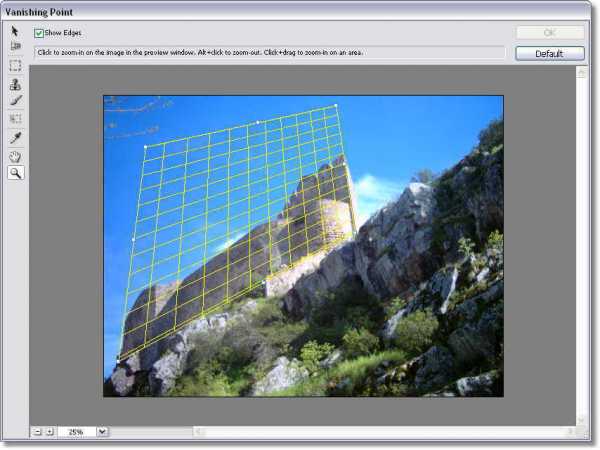The width and height of the screenshot is (600, 450).
Task: Select the Edit Plane arrow tool
Action: pyautogui.click(x=15, y=31)
